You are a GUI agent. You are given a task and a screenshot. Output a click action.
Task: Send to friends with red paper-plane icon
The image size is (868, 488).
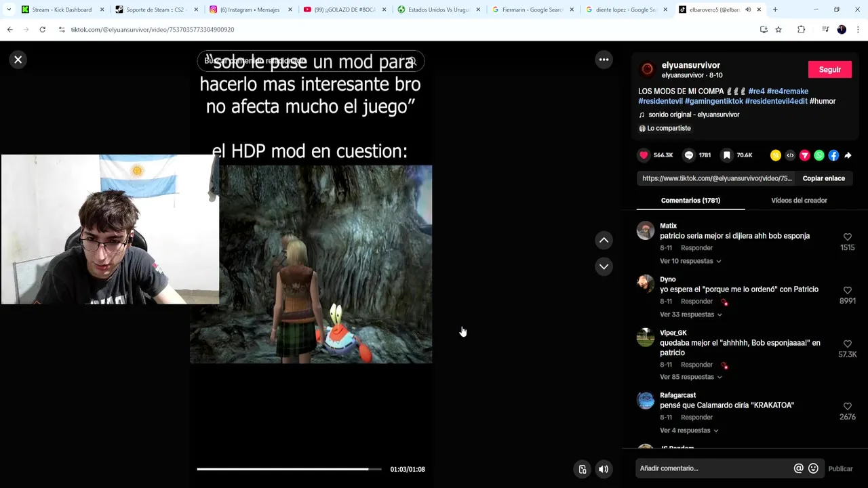click(x=805, y=155)
